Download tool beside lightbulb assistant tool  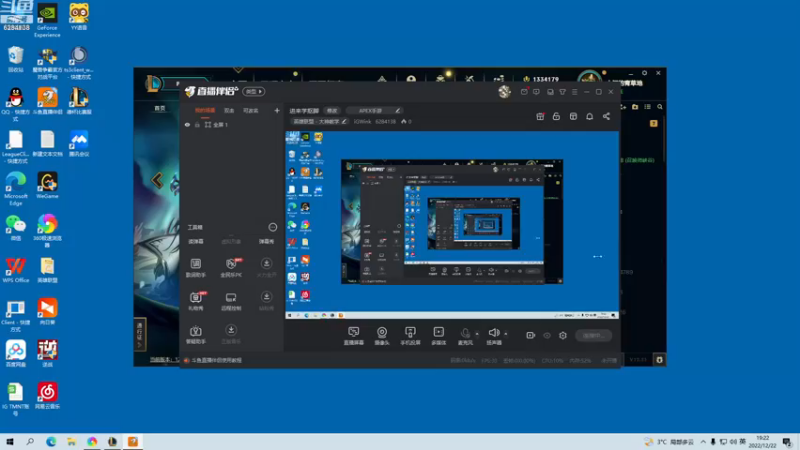click(231, 335)
